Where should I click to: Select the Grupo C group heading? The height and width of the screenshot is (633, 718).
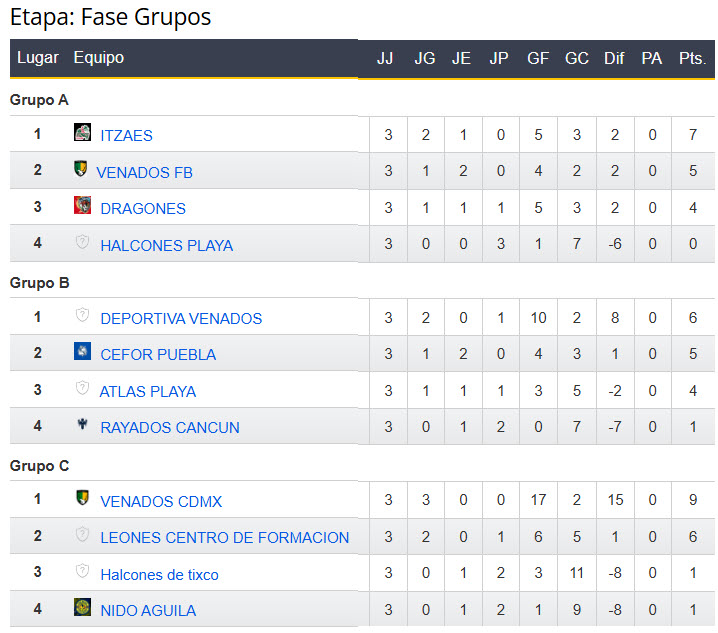pos(40,466)
